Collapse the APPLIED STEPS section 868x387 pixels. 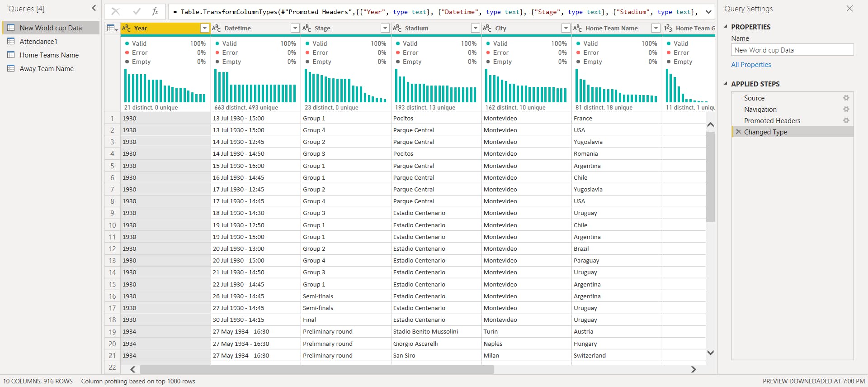[x=726, y=84]
